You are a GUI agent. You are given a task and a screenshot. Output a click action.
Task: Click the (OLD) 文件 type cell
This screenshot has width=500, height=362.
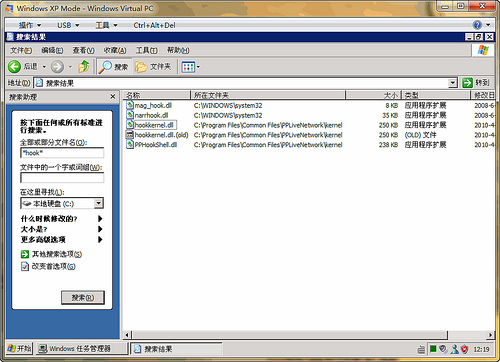[x=420, y=135]
